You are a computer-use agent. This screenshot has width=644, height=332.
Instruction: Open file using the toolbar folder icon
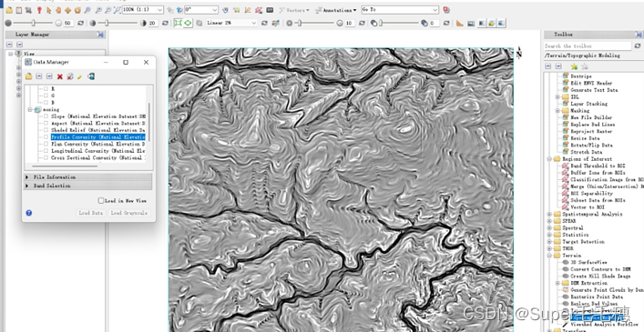[9, 10]
